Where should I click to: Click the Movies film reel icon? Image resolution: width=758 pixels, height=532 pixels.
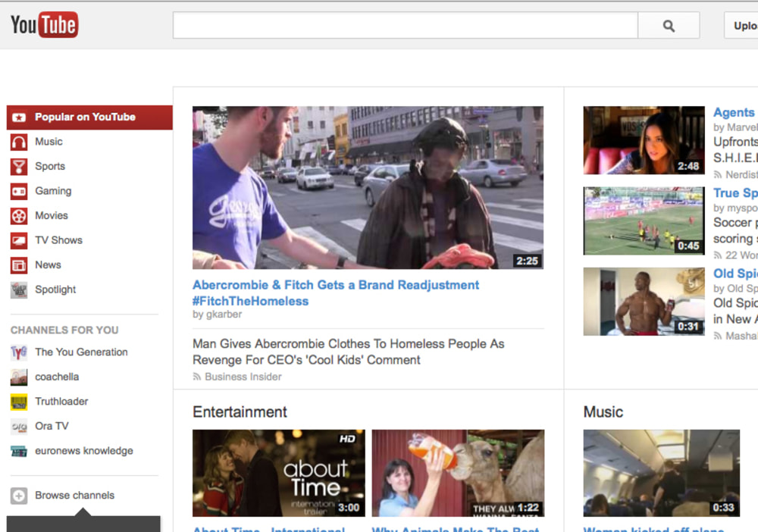click(19, 216)
